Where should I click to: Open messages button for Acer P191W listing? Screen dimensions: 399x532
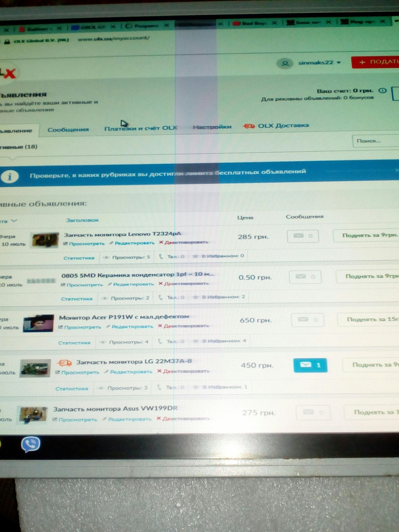click(307, 320)
